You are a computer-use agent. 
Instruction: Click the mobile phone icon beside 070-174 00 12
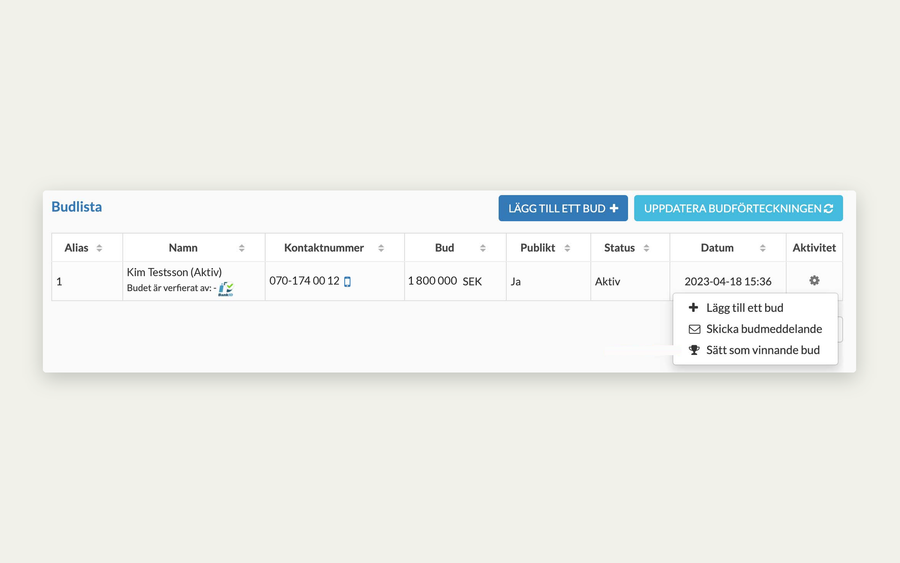[347, 281]
